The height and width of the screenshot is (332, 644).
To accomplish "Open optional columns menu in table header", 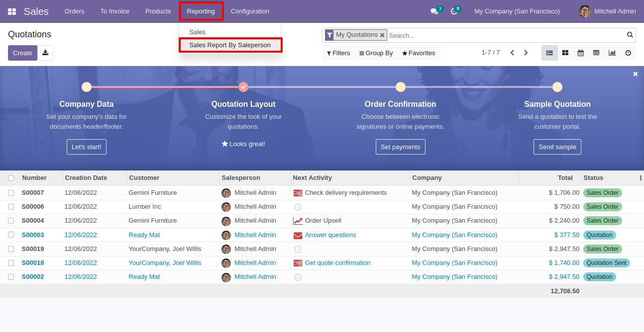I will (641, 178).
